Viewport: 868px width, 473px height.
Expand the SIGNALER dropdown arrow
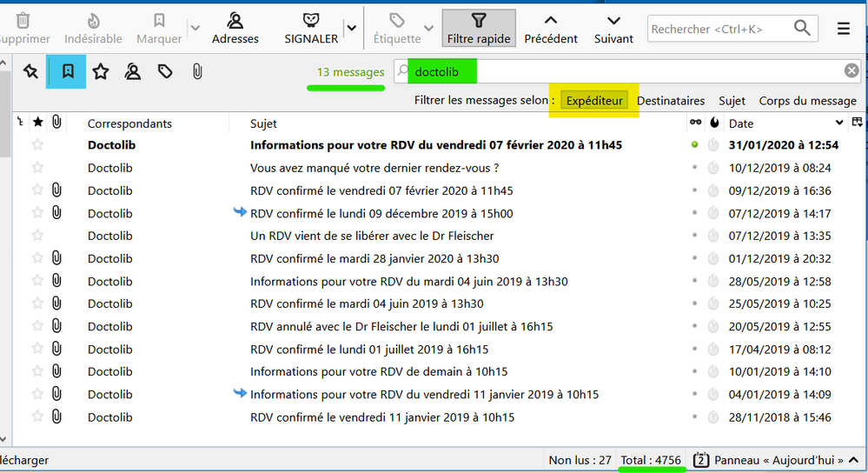pos(352,28)
